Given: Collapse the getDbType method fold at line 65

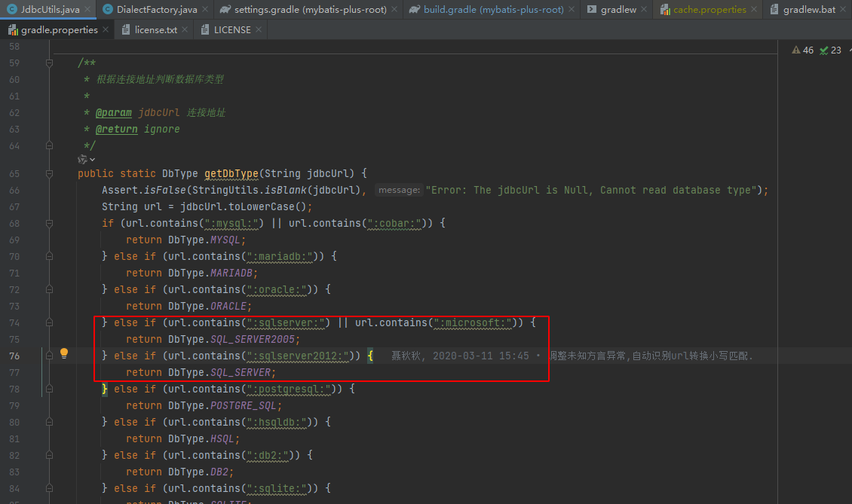Looking at the screenshot, I should [x=50, y=173].
